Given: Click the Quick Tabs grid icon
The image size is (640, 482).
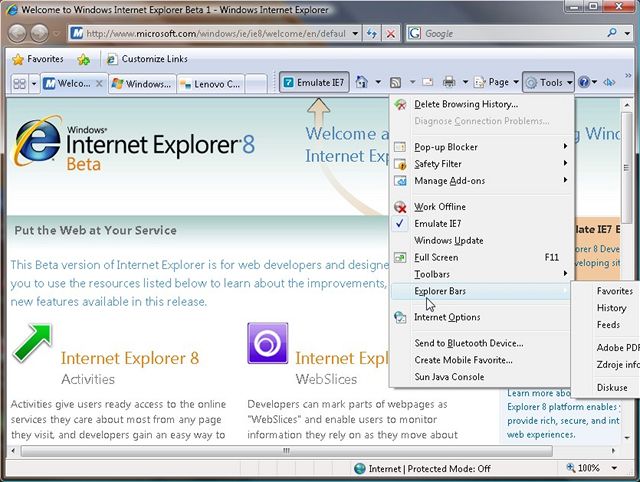Looking at the screenshot, I should coord(19,84).
